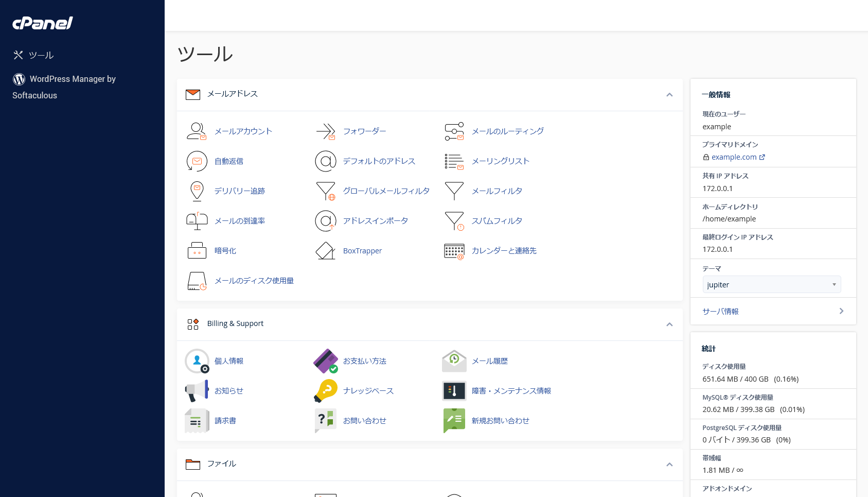Open メールのルーティング routing settings
Image resolution: width=868 pixels, height=497 pixels.
click(507, 131)
